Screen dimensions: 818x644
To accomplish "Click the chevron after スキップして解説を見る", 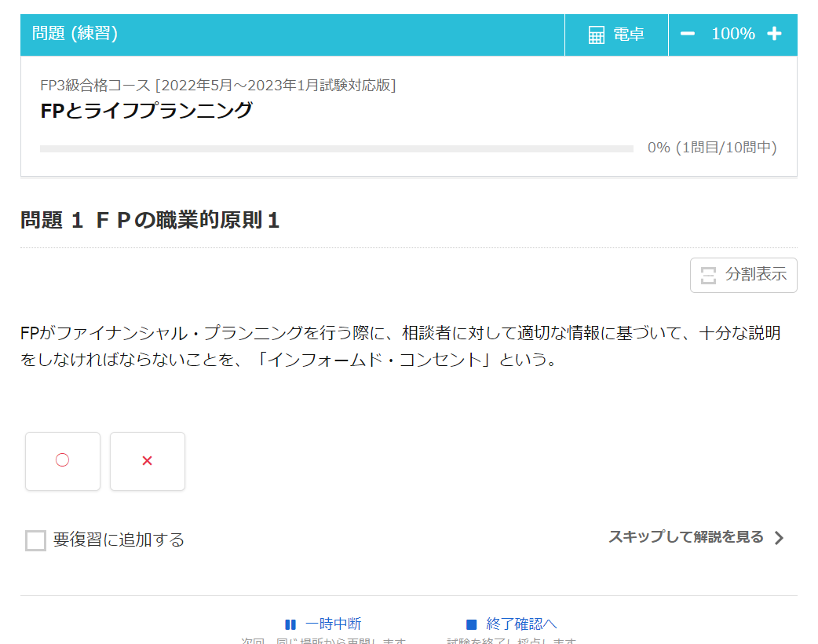I will pos(778,537).
